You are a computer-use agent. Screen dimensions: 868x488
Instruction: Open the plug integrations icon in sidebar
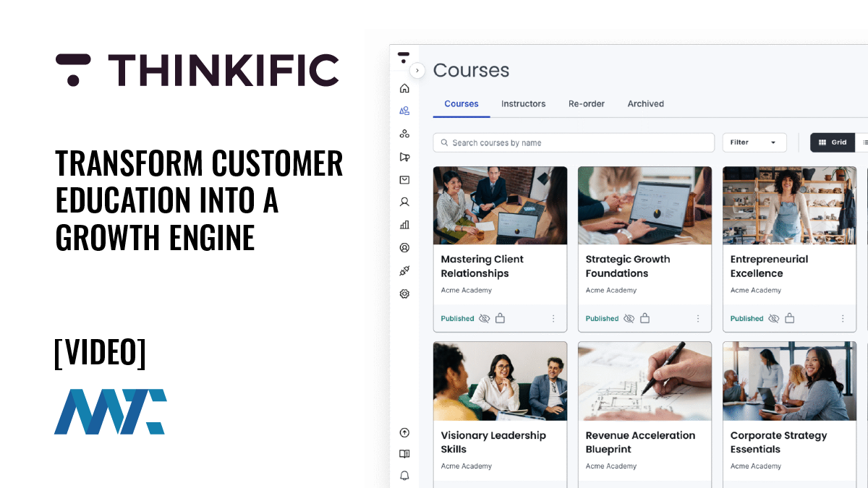click(404, 270)
